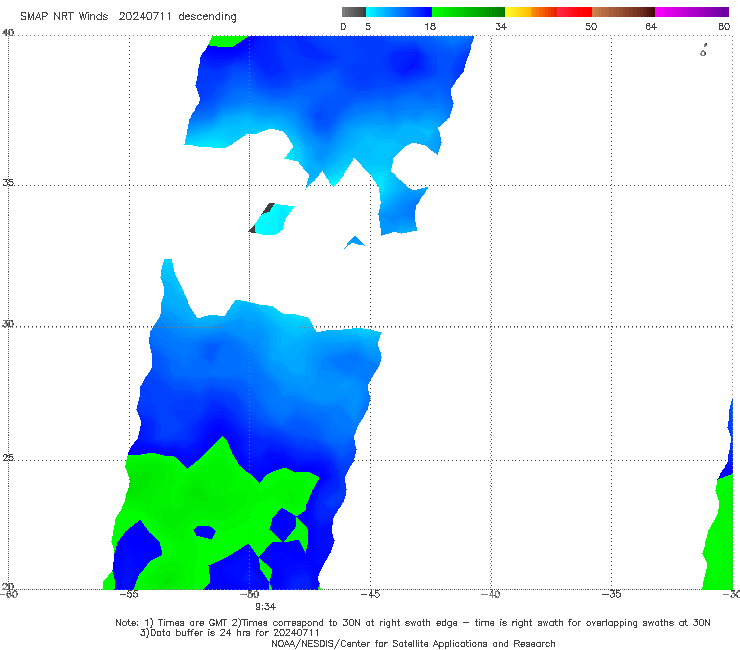Click the color bar label 50

tap(591, 26)
